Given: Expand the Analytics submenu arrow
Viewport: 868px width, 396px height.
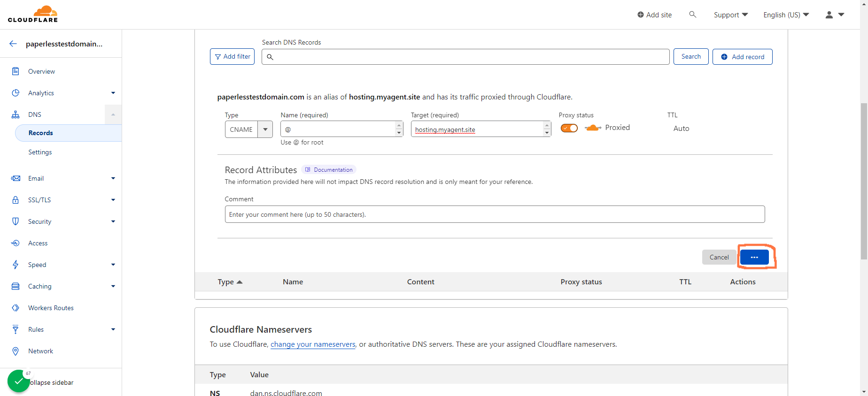Looking at the screenshot, I should [x=113, y=93].
